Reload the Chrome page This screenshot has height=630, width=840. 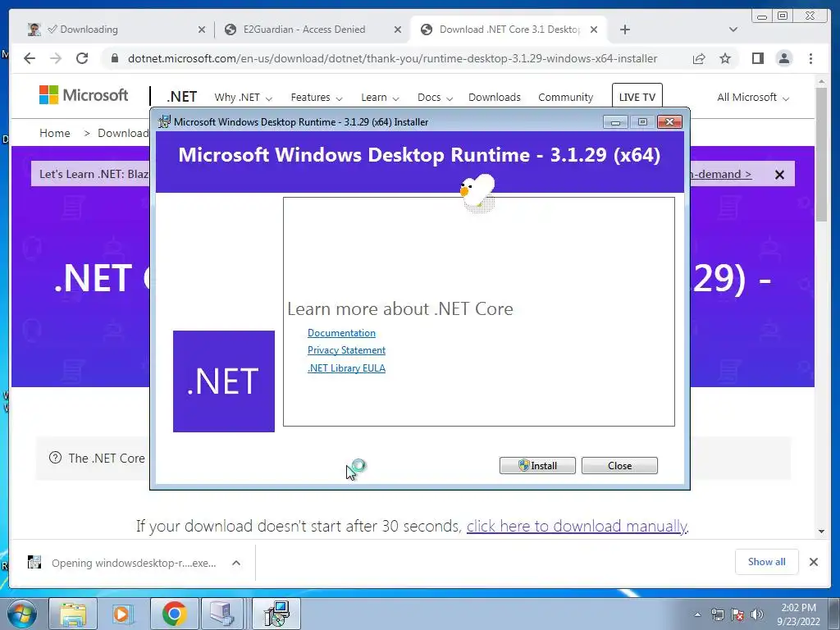[82, 58]
